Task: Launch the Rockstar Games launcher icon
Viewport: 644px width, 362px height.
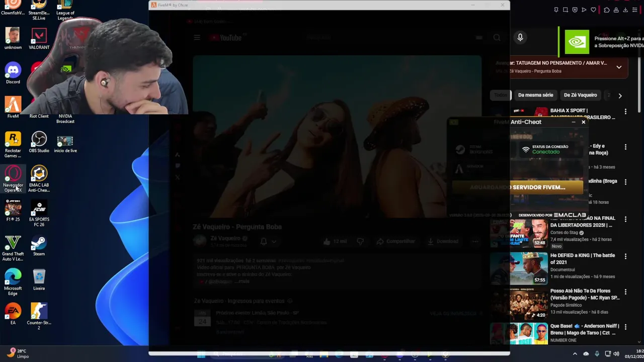Action: click(13, 144)
